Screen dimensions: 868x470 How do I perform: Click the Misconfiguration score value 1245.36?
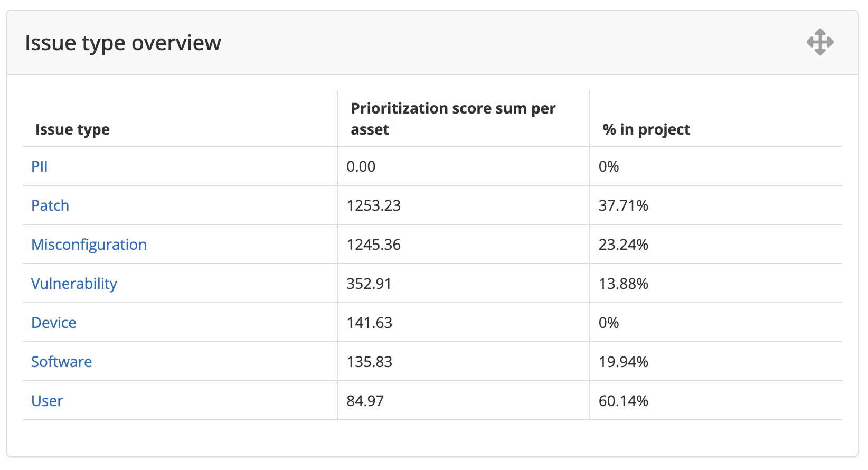[x=373, y=245]
